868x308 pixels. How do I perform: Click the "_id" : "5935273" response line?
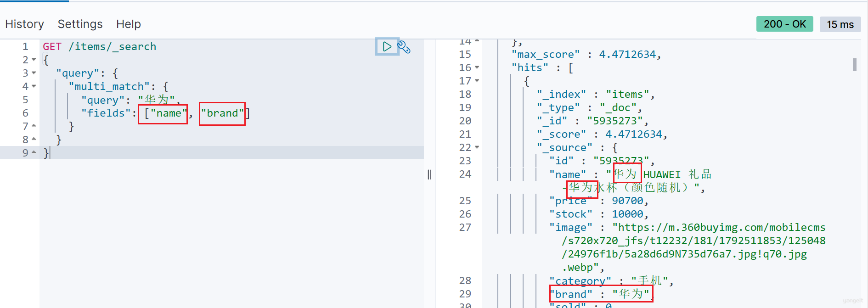coord(592,121)
